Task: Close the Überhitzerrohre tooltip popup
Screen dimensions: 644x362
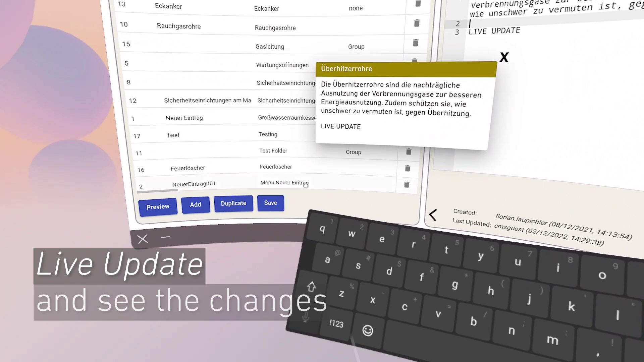Action: click(504, 57)
